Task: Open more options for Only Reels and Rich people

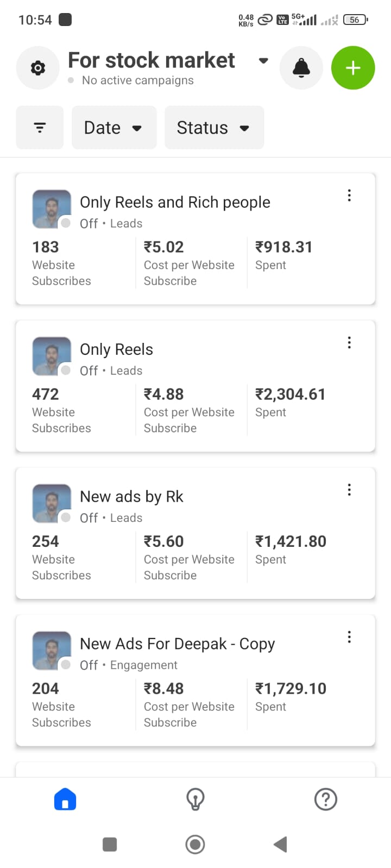Action: click(x=349, y=195)
